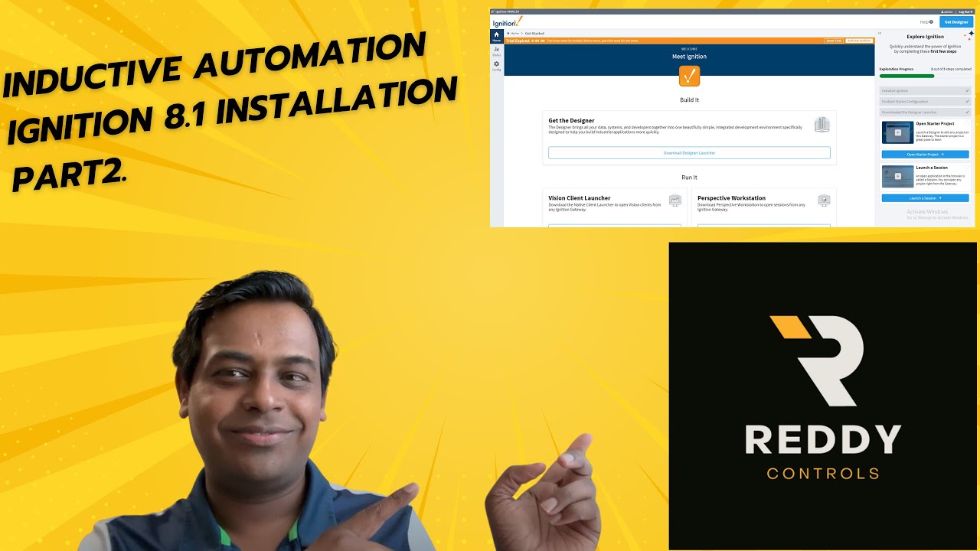The image size is (980, 551).
Task: Click the Launch a Session button
Action: 925,198
